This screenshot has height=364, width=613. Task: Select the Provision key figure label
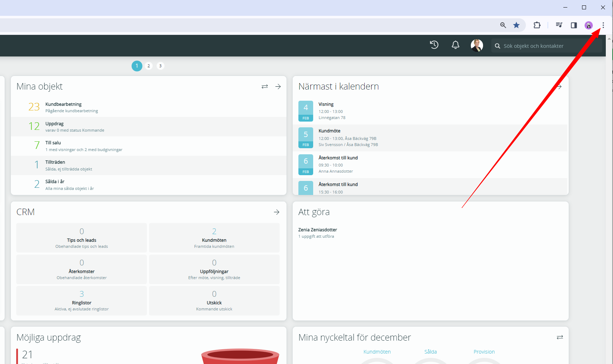(484, 352)
